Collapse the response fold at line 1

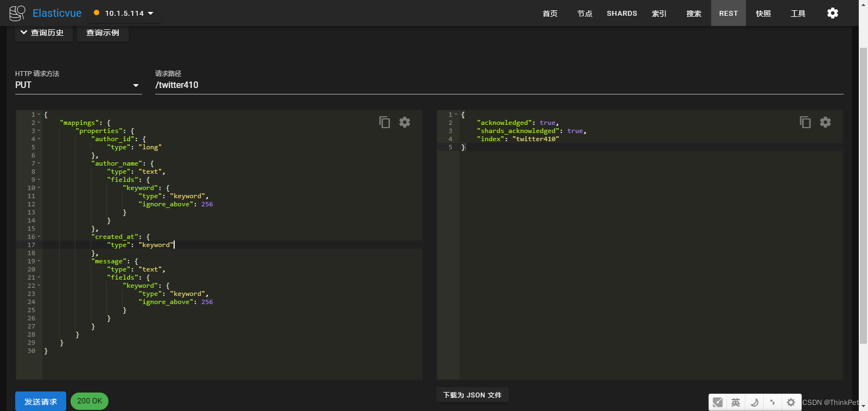pos(456,115)
